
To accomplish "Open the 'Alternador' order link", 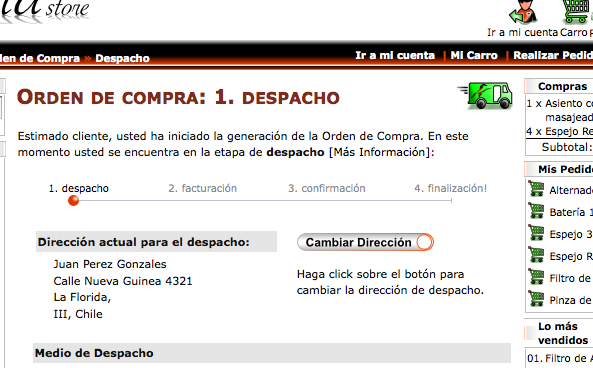I will tap(571, 190).
